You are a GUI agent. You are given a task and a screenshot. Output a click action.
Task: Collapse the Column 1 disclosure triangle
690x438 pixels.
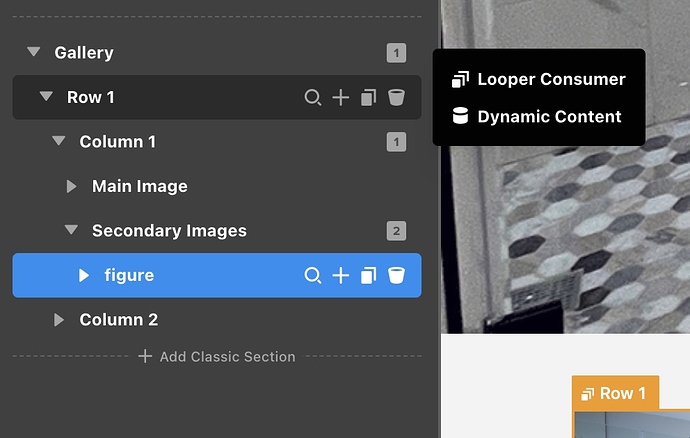(59, 142)
